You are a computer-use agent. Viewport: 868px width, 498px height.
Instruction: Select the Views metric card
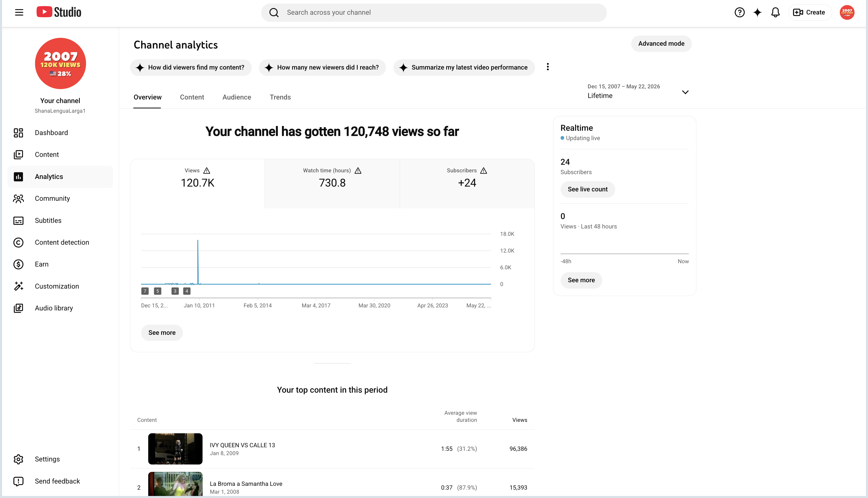198,184
